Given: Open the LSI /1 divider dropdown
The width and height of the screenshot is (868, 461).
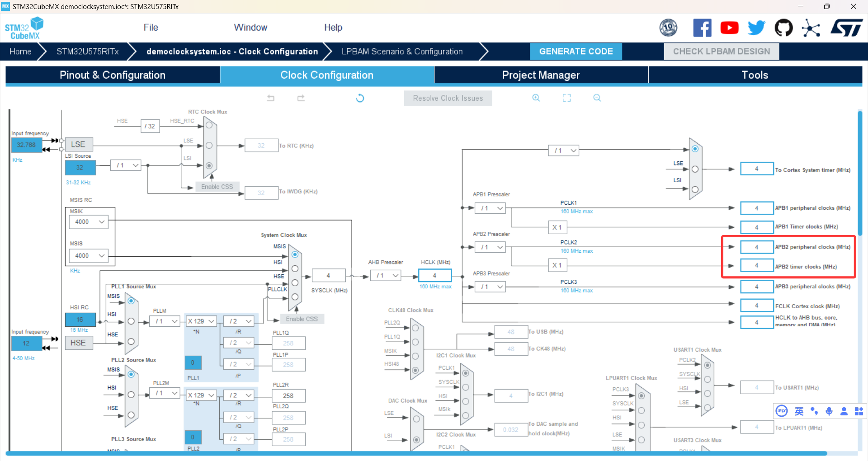Looking at the screenshot, I should (x=126, y=165).
